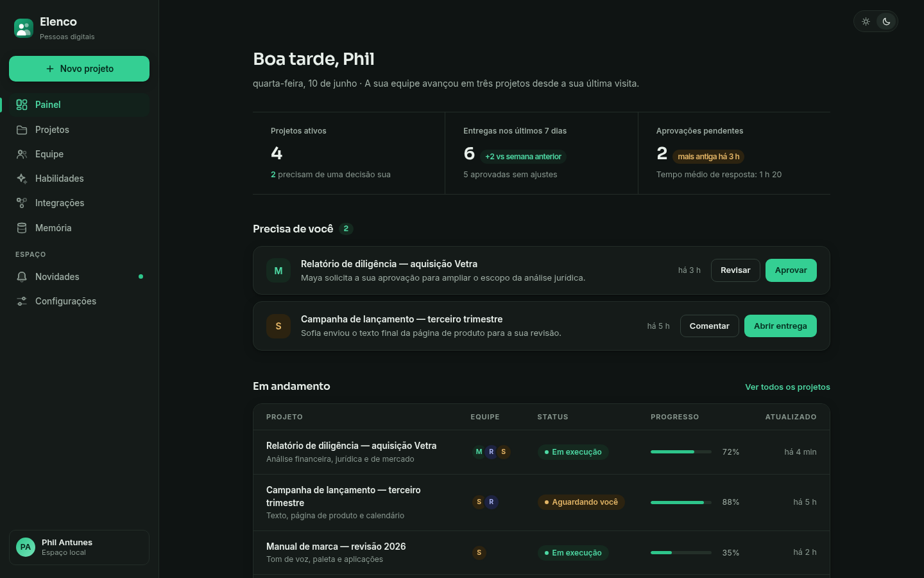Open Habilidades in the sidebar
The image size is (924, 578).
(79, 179)
